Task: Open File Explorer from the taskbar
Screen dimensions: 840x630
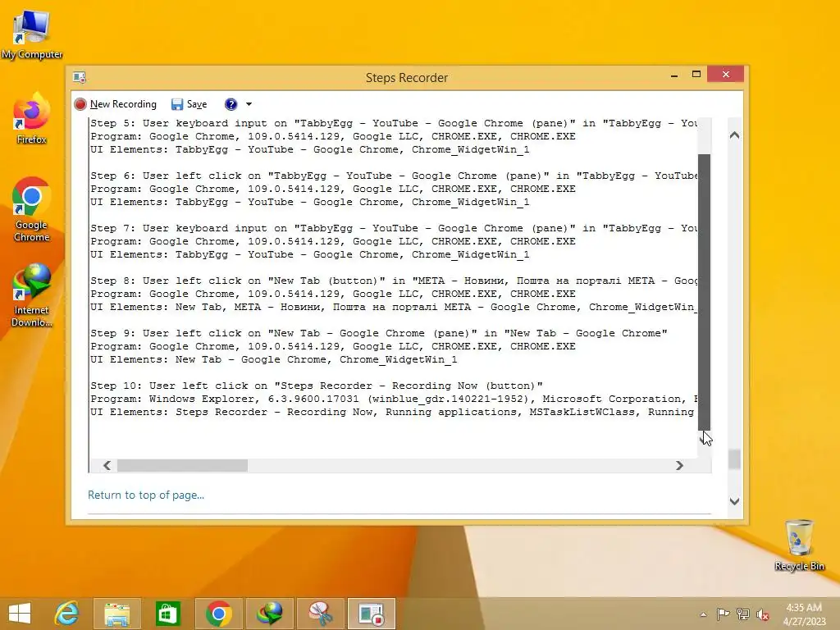Action: point(116,614)
